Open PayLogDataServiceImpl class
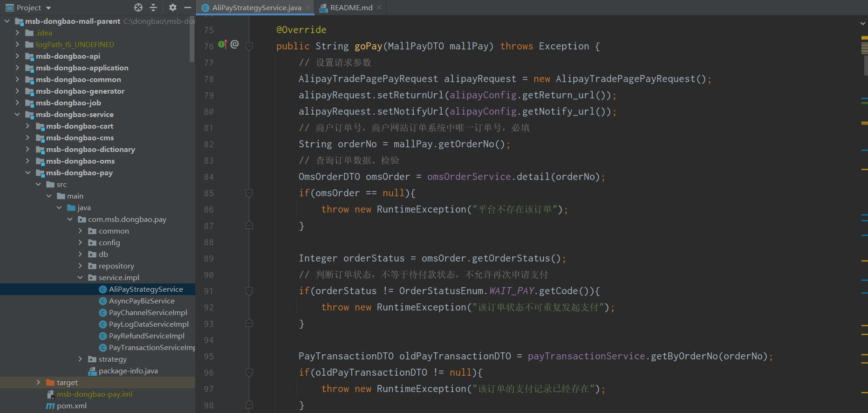Viewport: 868px width, 413px height. [x=149, y=324]
